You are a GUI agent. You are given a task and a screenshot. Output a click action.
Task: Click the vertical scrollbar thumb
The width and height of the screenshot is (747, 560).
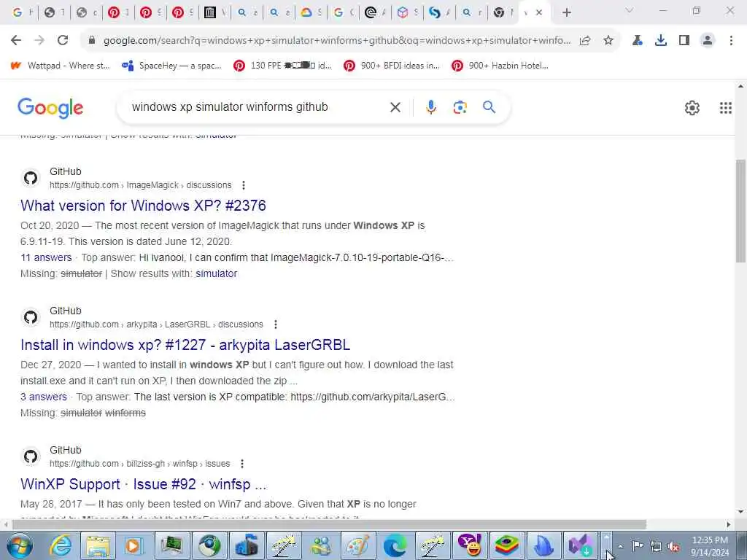740,211
